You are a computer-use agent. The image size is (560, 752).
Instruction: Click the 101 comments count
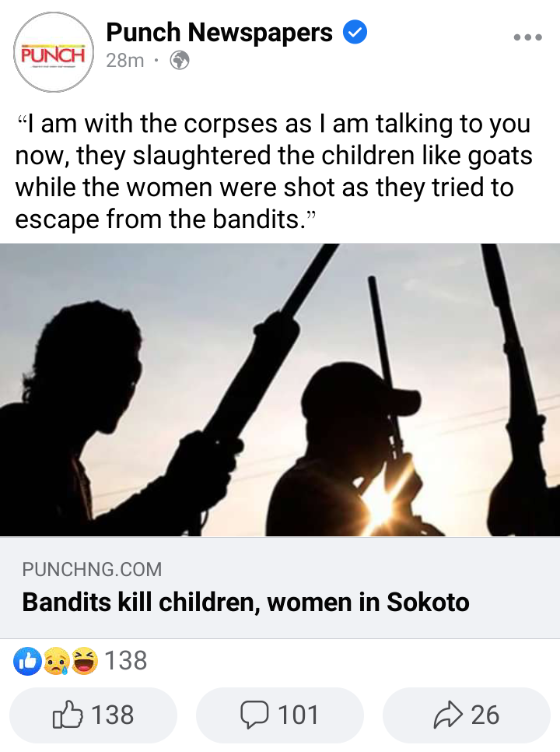pos(298,715)
